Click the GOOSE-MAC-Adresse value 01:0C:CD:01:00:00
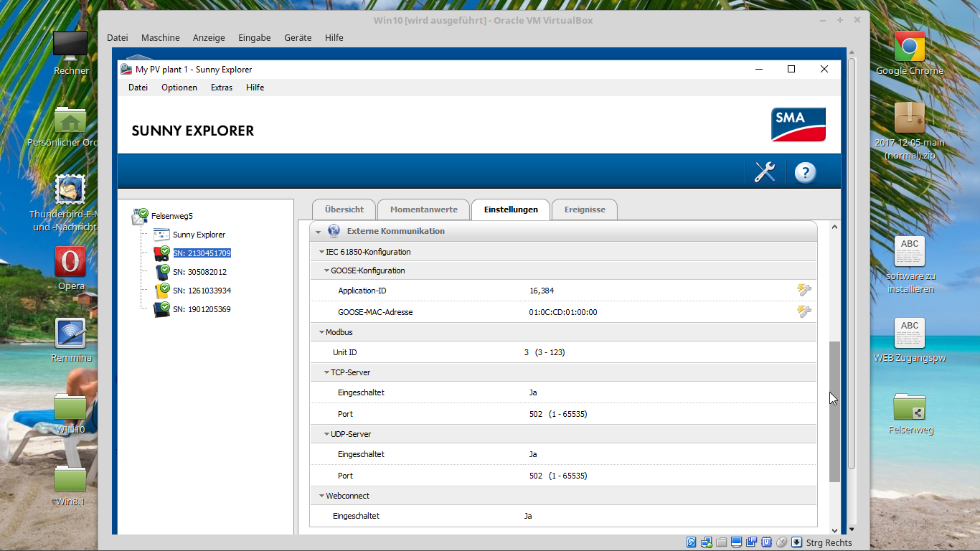This screenshot has height=551, width=980. 563,312
